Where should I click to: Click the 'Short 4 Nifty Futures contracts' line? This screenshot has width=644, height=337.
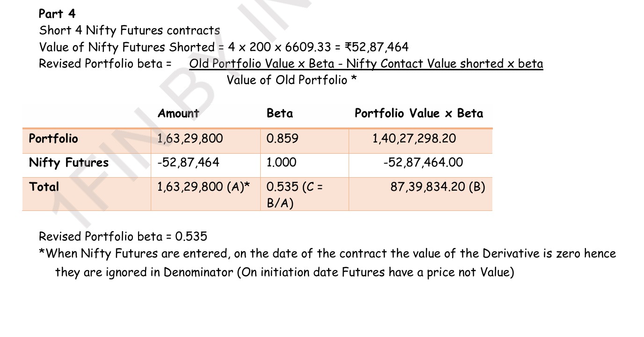(x=129, y=30)
